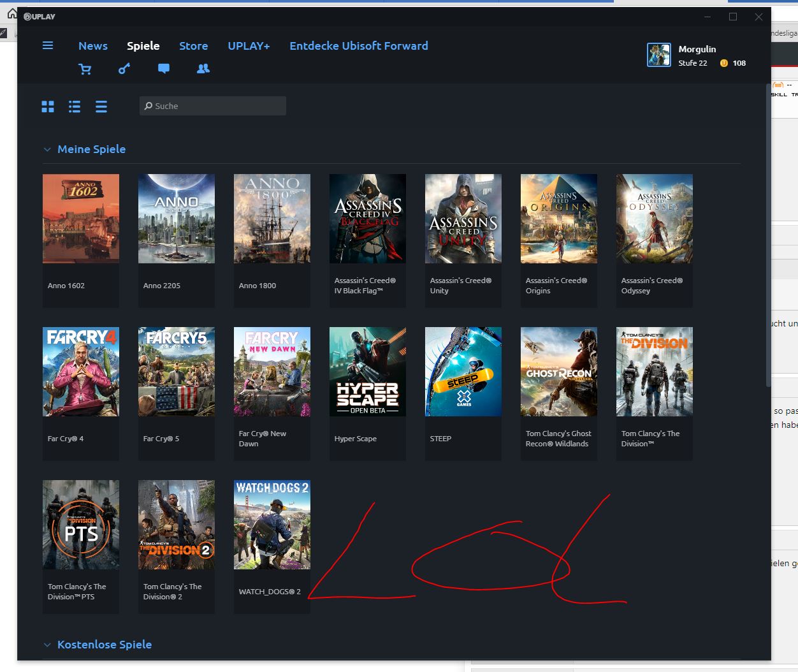This screenshot has height=672, width=798.
Task: Click 'Hyper Scape' title text
Action: 356,439
